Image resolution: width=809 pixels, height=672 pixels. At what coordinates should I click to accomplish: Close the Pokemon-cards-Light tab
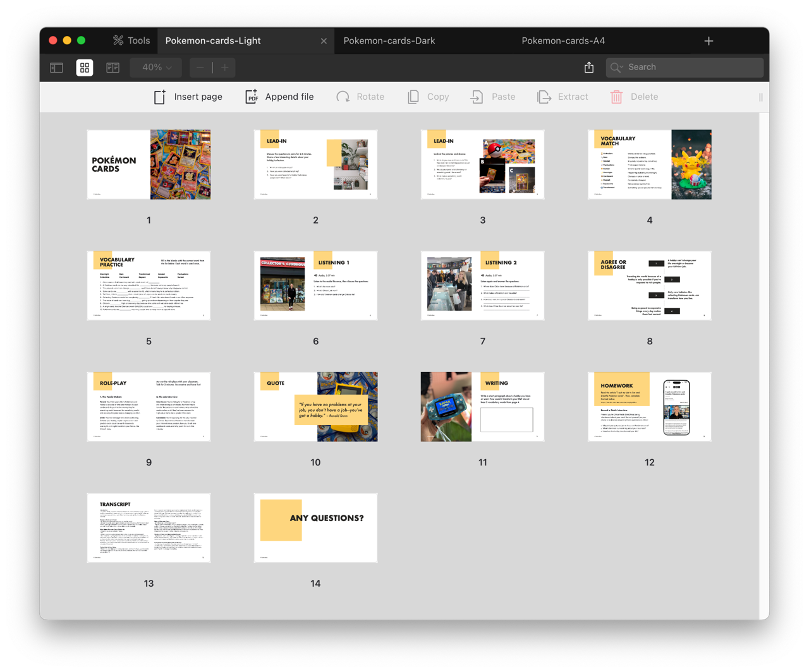(324, 41)
